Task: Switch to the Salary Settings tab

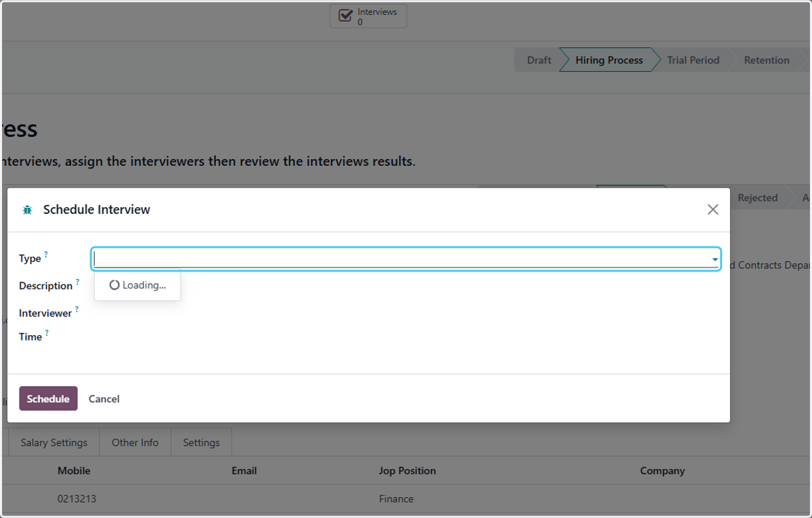Action: click(54, 442)
